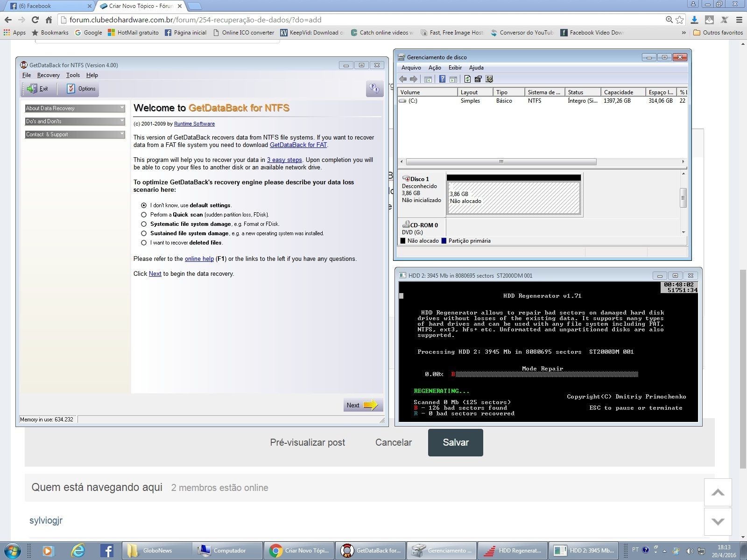This screenshot has width=747, height=560.
Task: Click settings icon right of properties in Gerenciamento de disco
Action: pyautogui.click(x=489, y=79)
